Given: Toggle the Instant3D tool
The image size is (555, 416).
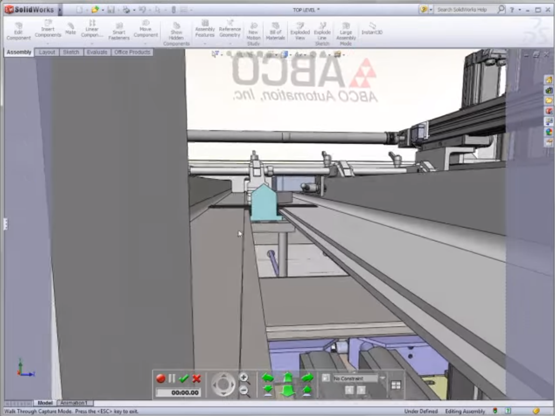Looking at the screenshot, I should pos(372,29).
